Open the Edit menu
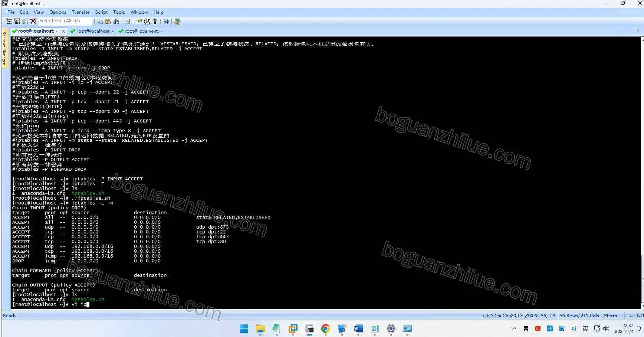This screenshot has width=644, height=337. [x=24, y=12]
